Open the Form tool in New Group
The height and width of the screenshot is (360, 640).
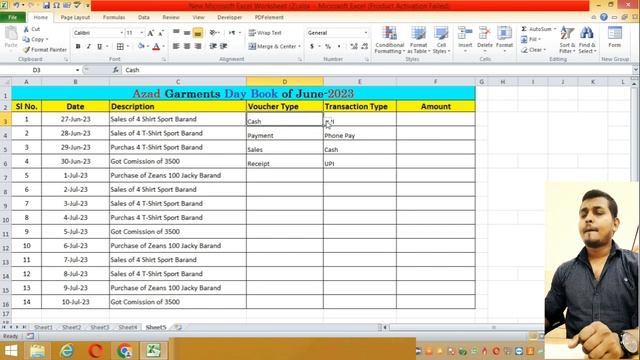coord(615,37)
